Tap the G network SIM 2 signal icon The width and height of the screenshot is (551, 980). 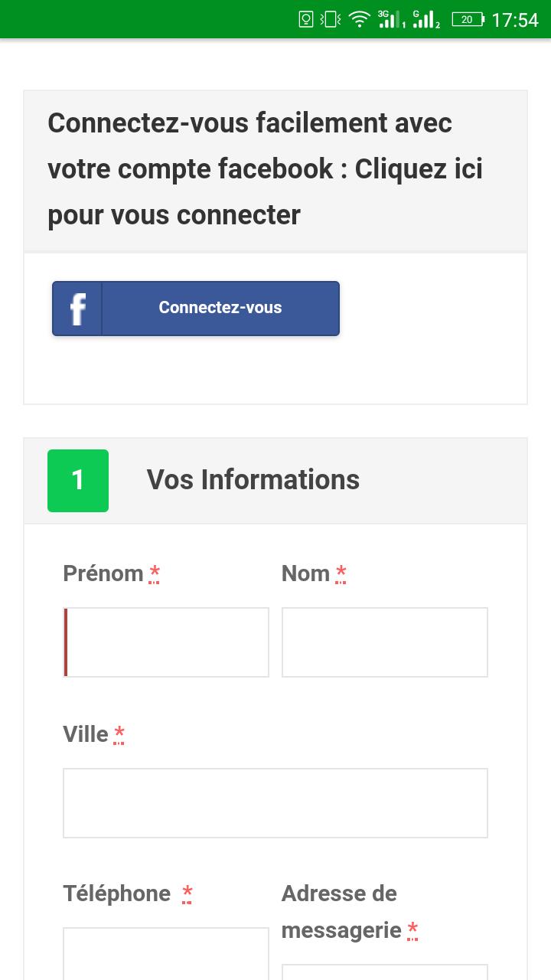[x=425, y=20]
